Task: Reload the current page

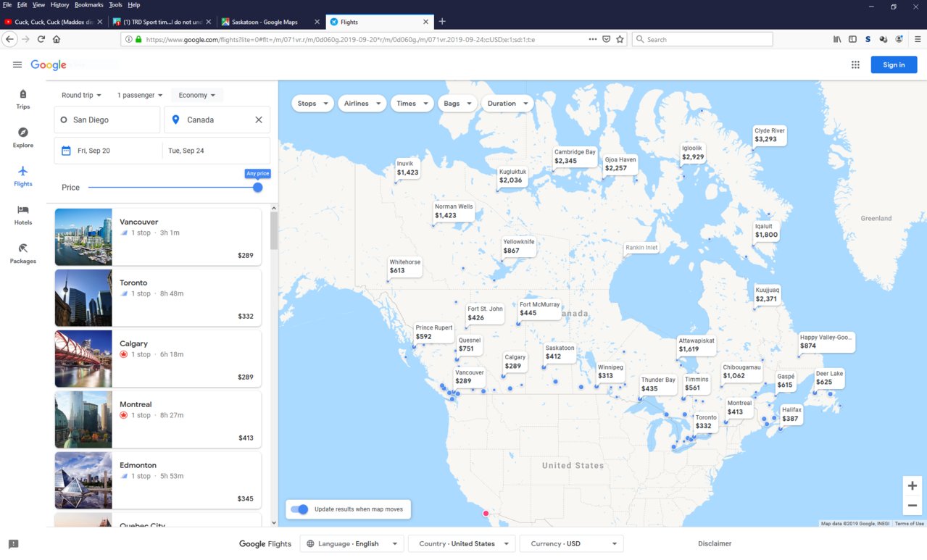Action: tap(41, 39)
